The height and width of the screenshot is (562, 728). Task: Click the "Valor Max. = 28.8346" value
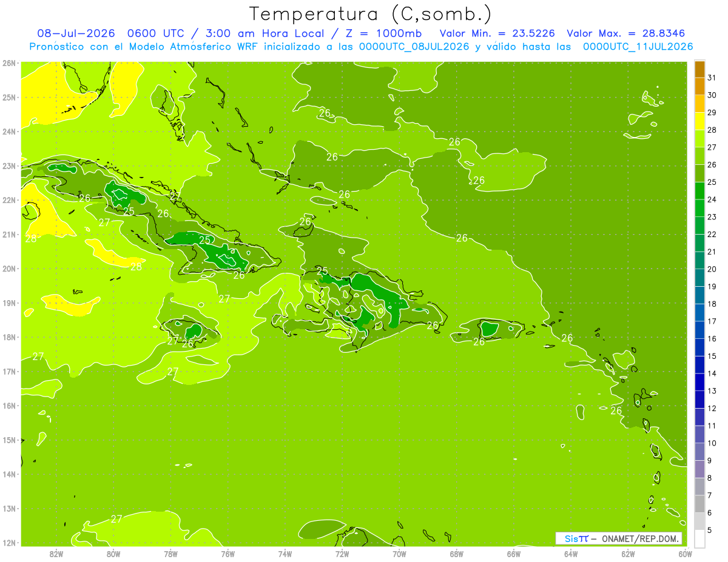pos(627,33)
